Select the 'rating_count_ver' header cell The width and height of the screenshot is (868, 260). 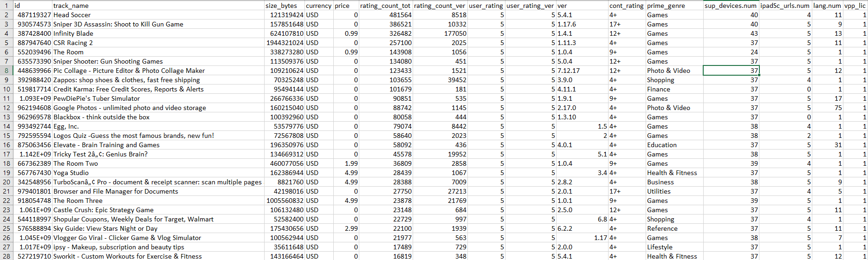point(440,6)
